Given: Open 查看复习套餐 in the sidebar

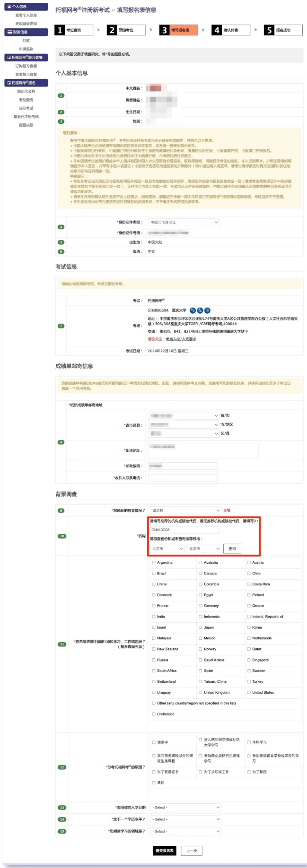Looking at the screenshot, I should coord(26,75).
